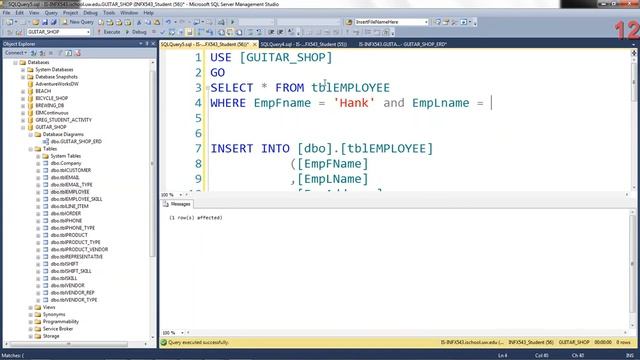Viewport: 640px width, 360px height.
Task: Open the Help menu
Action: (x=148, y=13)
